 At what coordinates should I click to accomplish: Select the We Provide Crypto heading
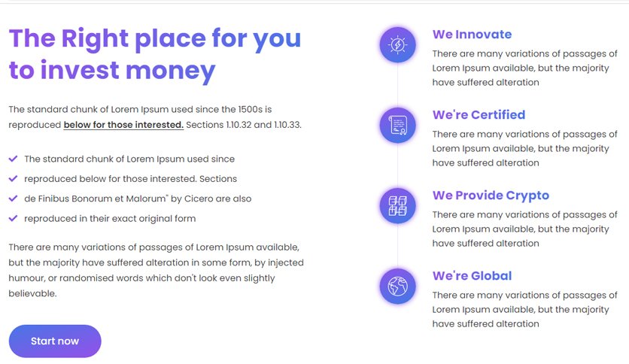[491, 196]
